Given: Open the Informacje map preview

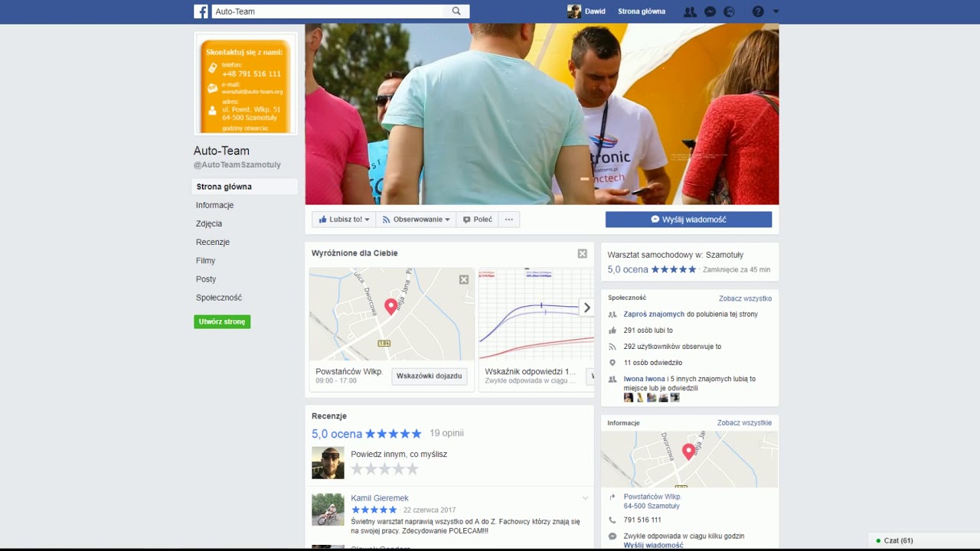Looking at the screenshot, I should click(x=689, y=459).
